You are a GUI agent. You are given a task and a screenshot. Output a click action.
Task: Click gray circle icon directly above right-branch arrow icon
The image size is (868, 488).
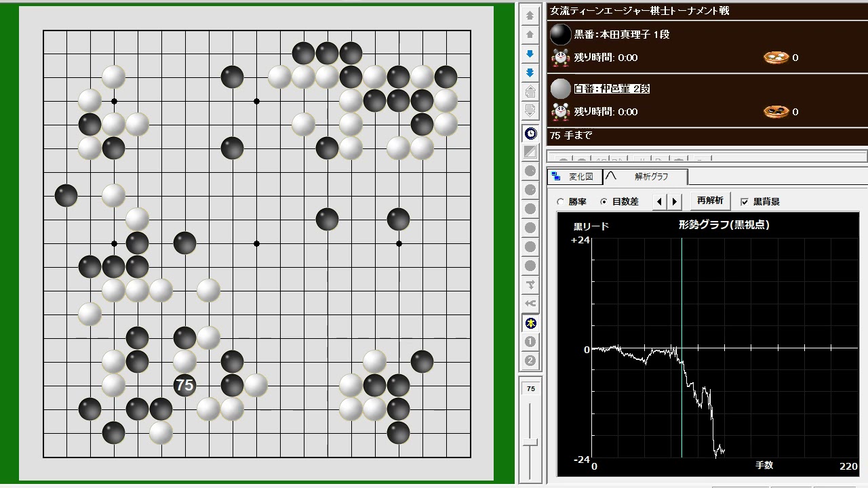tap(530, 266)
